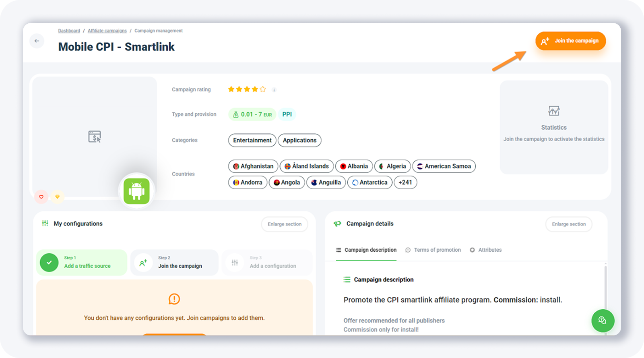Click the yellow diamond icon
This screenshot has width=644, height=358.
57,197
